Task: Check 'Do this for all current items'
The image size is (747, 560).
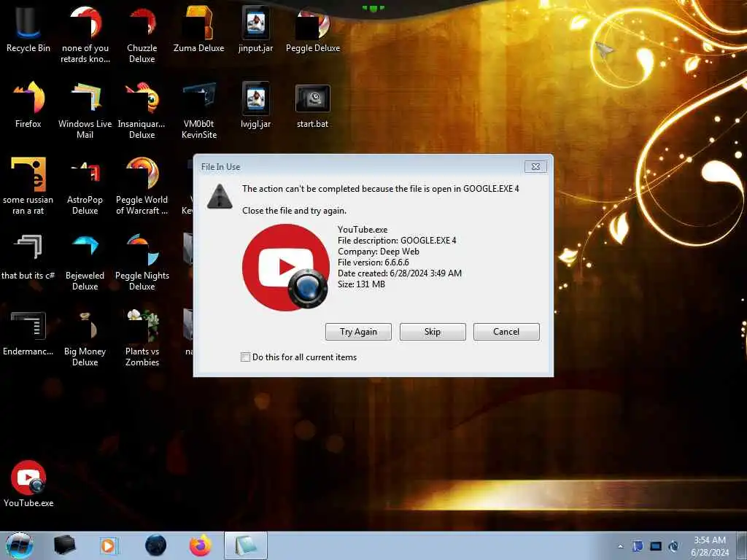Action: (245, 357)
